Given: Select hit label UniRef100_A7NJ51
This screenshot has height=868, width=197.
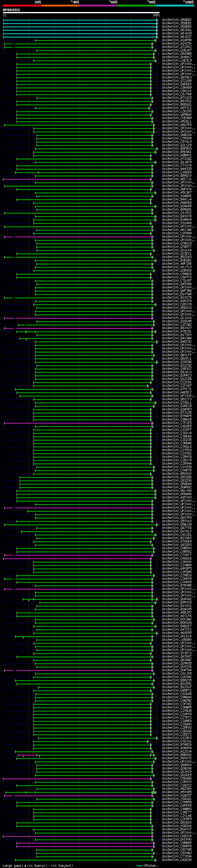Looking at the screenshot, I should [x=177, y=332].
